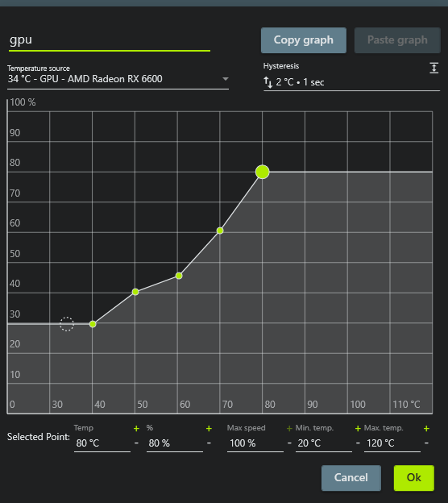Increase selected point Temp with plus
The image size is (448, 503).
[136, 429]
